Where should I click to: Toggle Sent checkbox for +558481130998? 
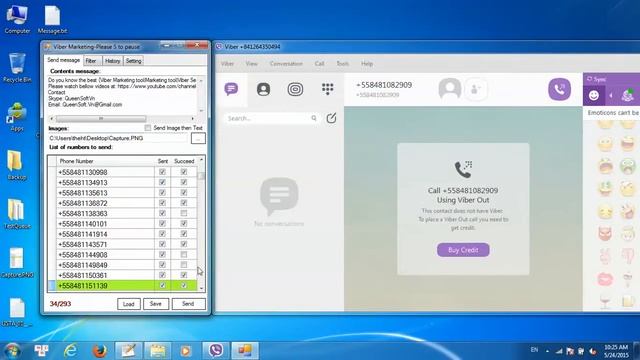coord(162,172)
